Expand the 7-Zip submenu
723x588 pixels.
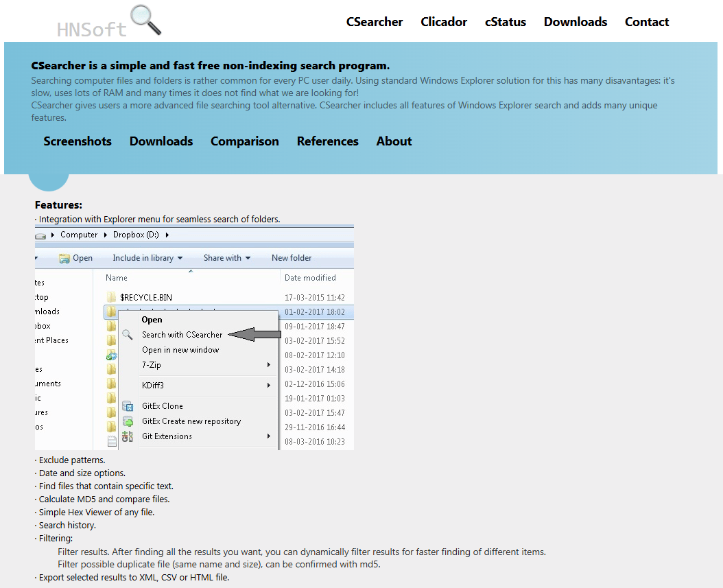[269, 365]
